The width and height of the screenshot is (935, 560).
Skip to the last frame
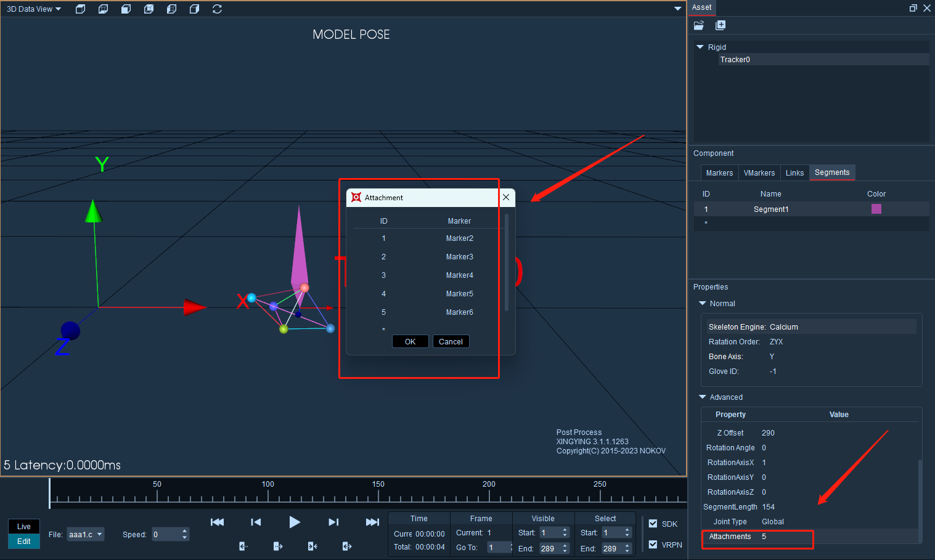[372, 522]
